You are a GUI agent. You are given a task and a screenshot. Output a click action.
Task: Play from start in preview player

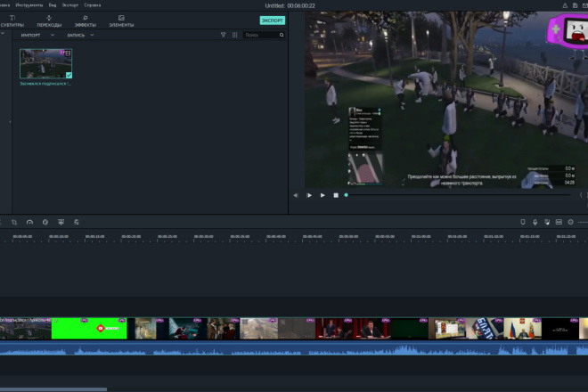pyautogui.click(x=309, y=195)
